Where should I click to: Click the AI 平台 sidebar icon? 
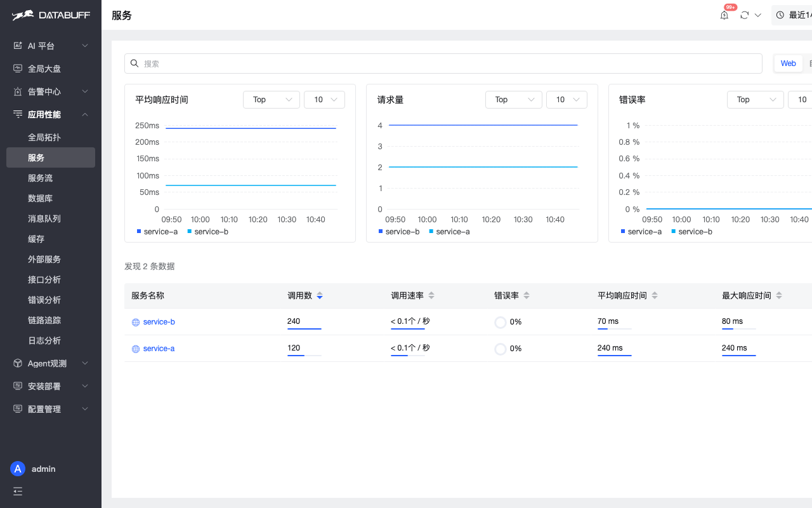click(18, 46)
